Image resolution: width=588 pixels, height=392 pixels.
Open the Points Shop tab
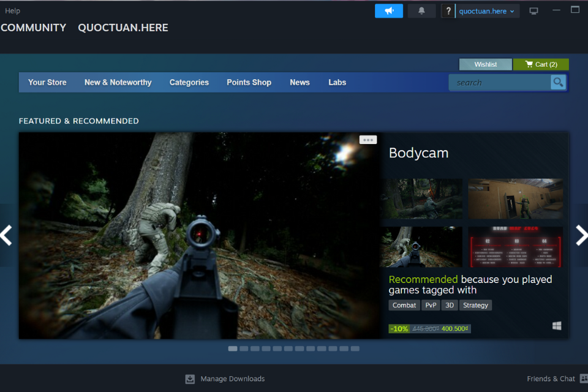pos(249,82)
